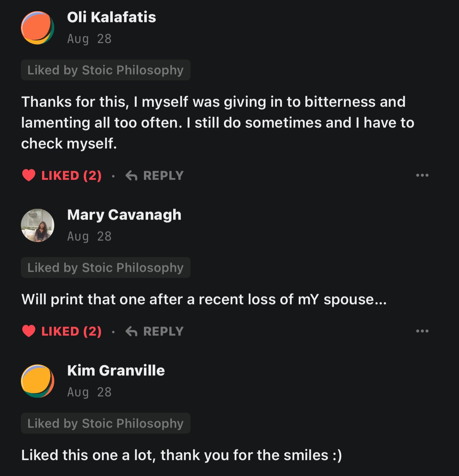Open more options for Mary Cavanagh's comment

click(x=422, y=331)
